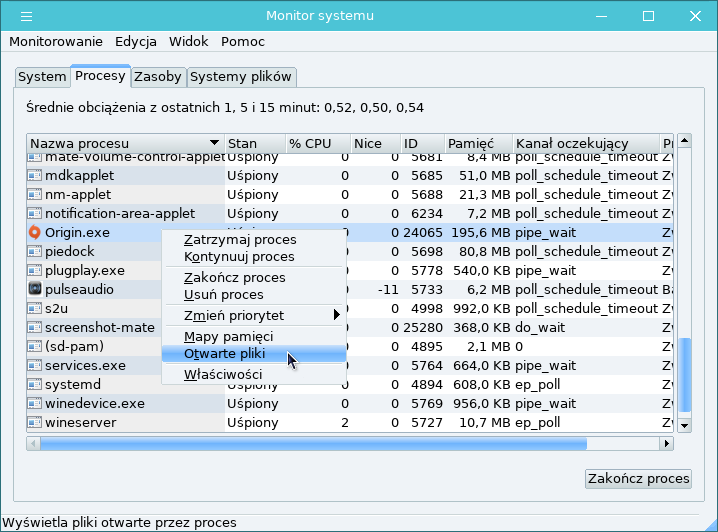Click the services.exe process icon
The height and width of the screenshot is (532, 718).
click(x=35, y=366)
